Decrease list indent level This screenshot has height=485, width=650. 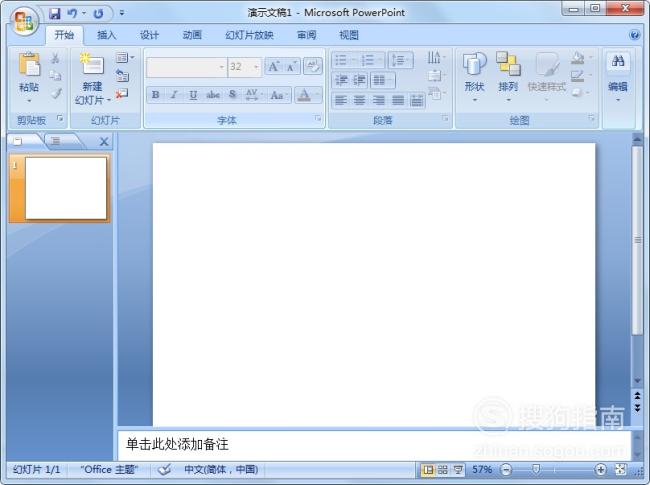click(x=341, y=80)
